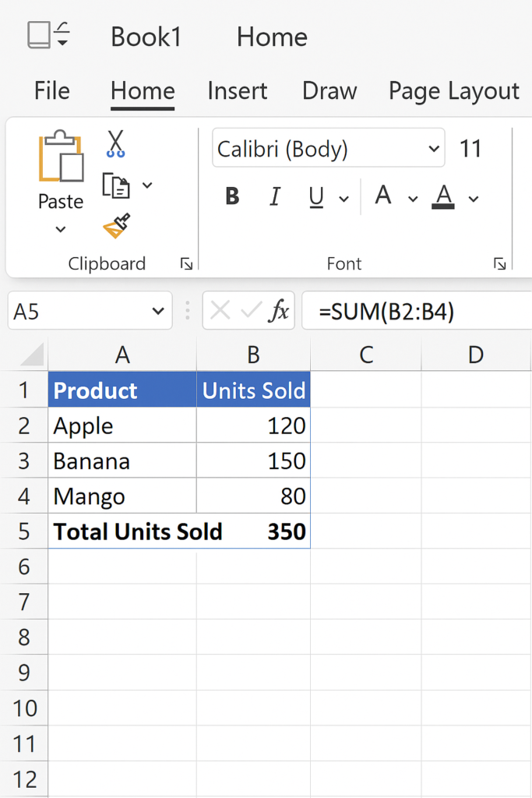This screenshot has width=532, height=798.
Task: Apply the underlined A font color
Action: 444,196
